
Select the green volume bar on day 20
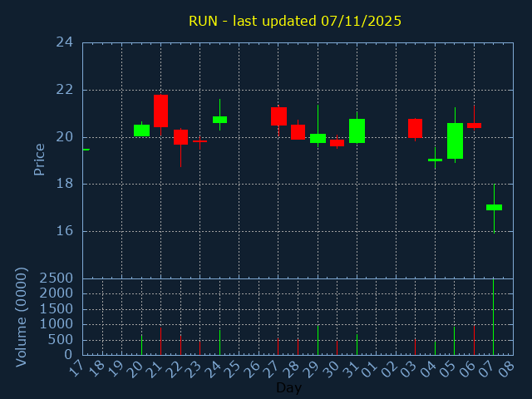141,344
